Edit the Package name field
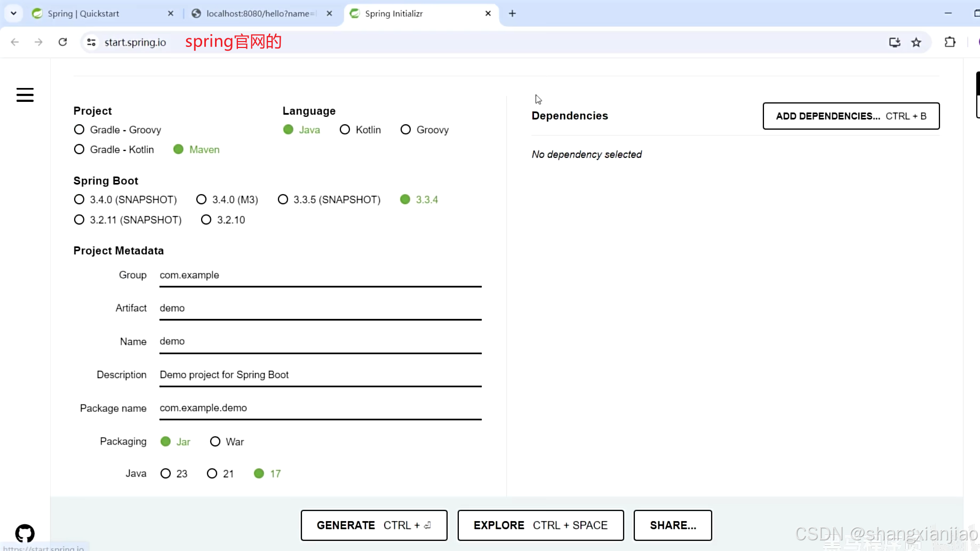The image size is (980, 551). pyautogui.click(x=321, y=409)
